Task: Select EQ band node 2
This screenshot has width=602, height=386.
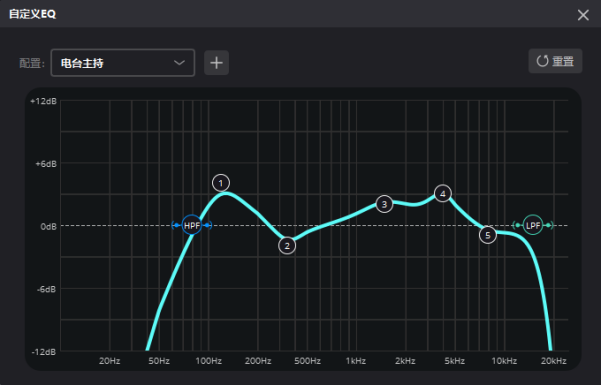Action: coord(287,246)
